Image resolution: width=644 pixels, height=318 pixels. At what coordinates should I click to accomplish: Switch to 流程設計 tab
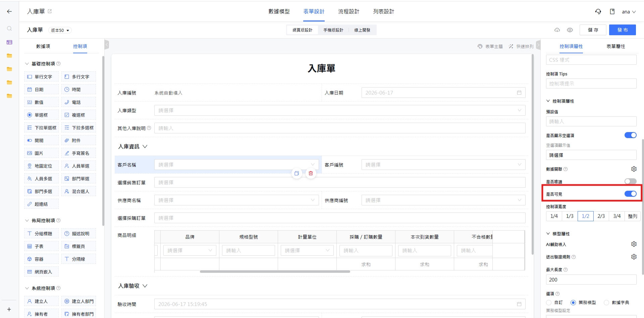tap(348, 11)
